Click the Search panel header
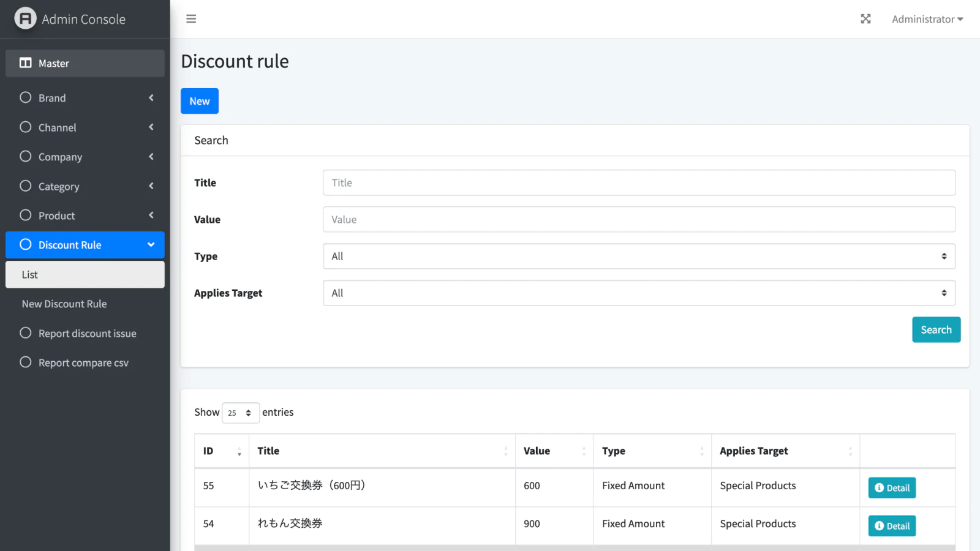 click(575, 140)
